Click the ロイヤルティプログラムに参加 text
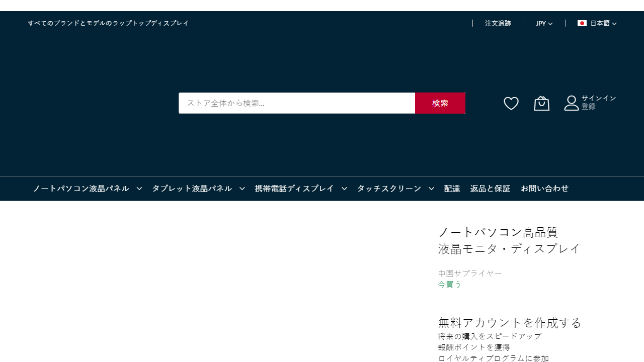The width and height of the screenshot is (644, 362). coord(493,358)
